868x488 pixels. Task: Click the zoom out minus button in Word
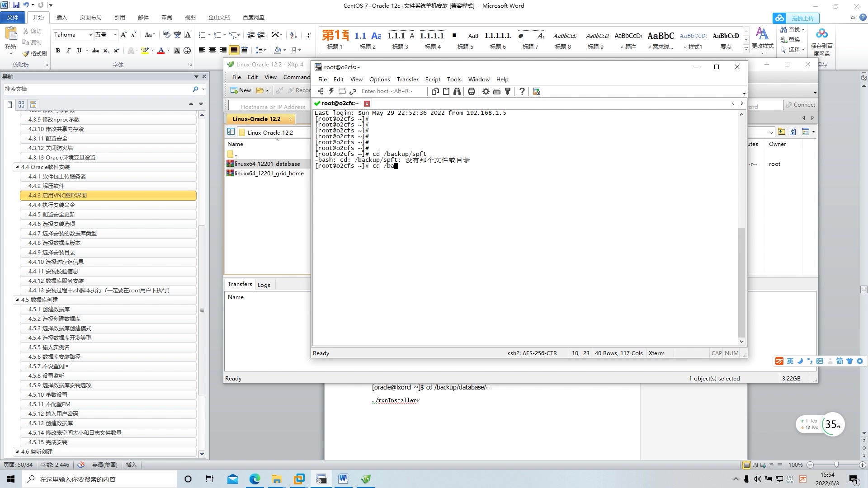tap(810, 465)
